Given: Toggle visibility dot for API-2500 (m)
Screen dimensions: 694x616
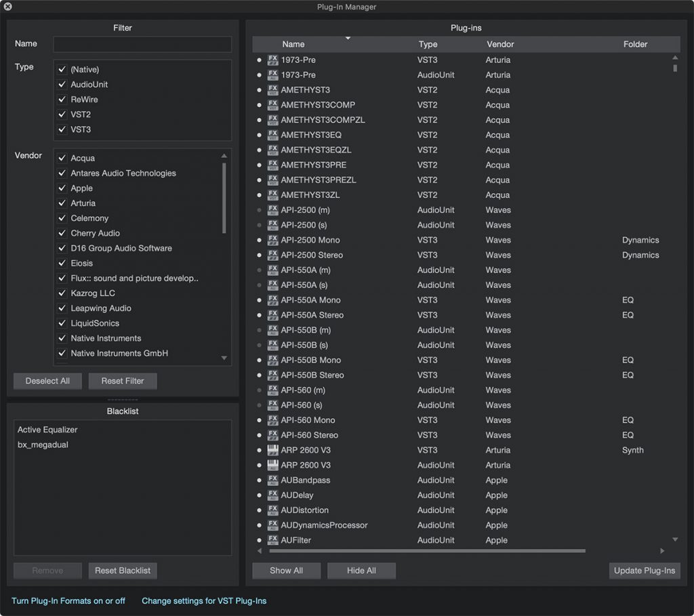Looking at the screenshot, I should pos(259,210).
